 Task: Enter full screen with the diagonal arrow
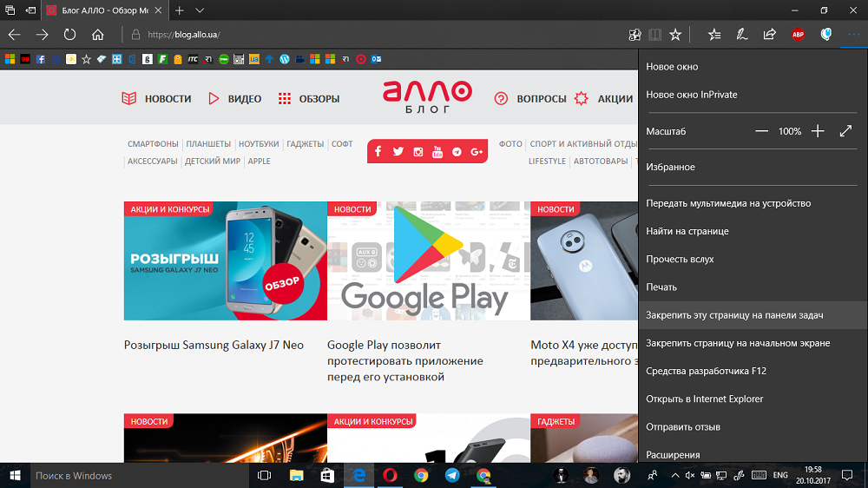click(845, 131)
